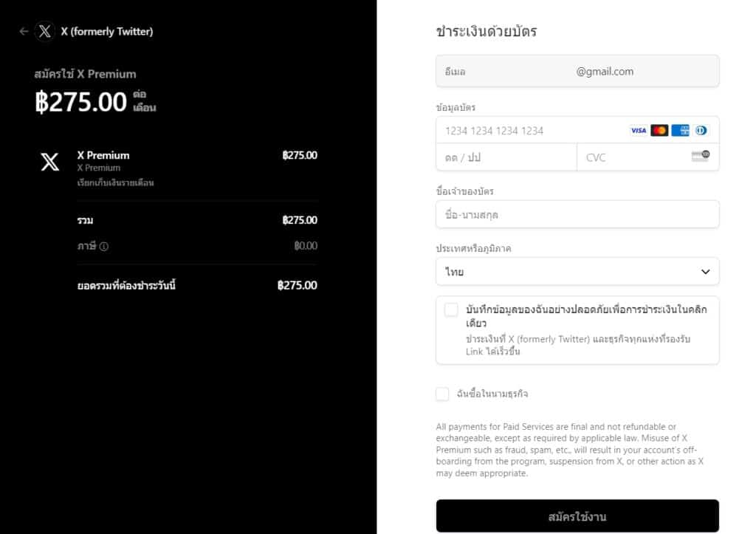
Task: Click the dropdown chevron next to ไทย
Action: tap(705, 272)
